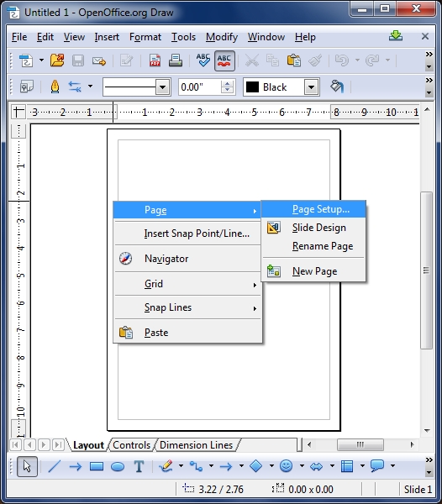Click the Copy icon
This screenshot has height=504, width=442.
272,60
